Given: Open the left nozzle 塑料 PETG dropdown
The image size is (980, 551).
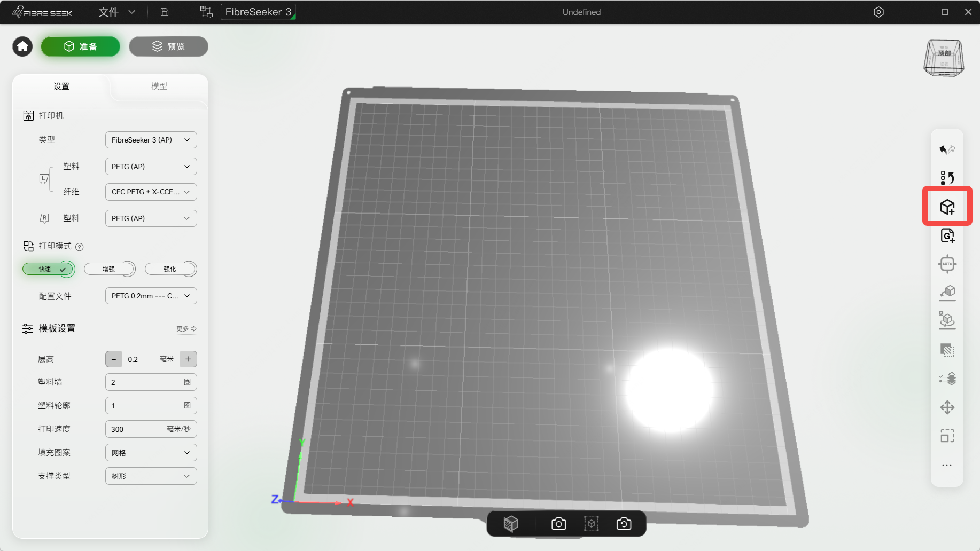Looking at the screenshot, I should (x=151, y=167).
